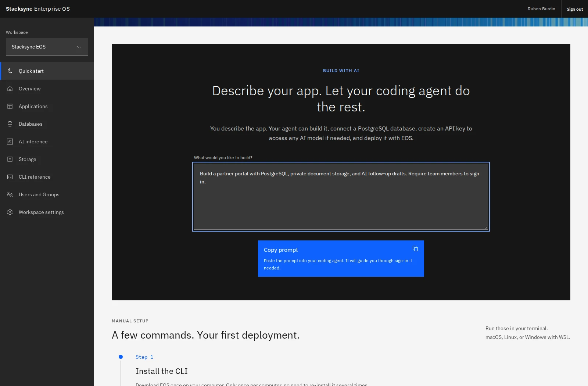
Task: Click the AI inference icon
Action: coord(10,142)
